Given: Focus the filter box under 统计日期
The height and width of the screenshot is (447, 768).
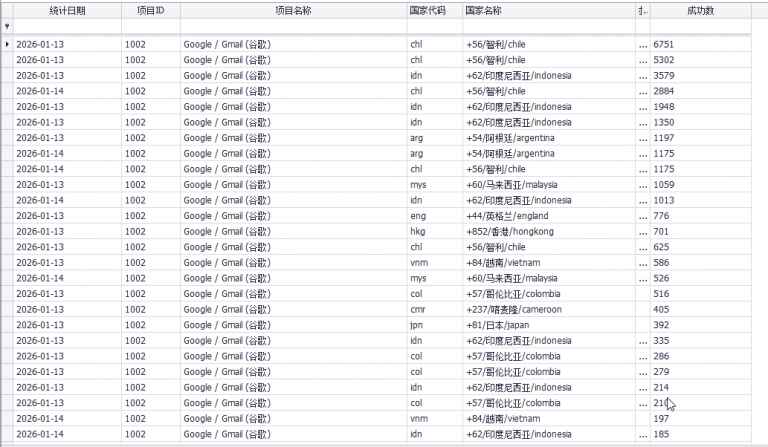Looking at the screenshot, I should click(x=68, y=26).
